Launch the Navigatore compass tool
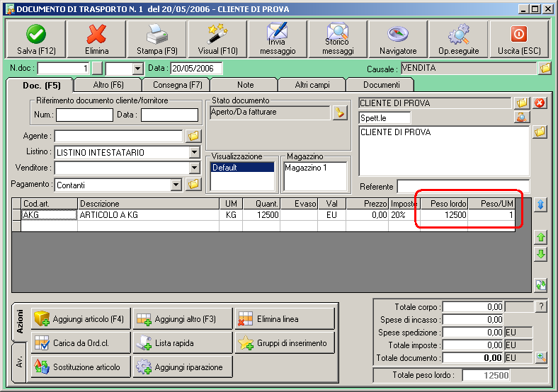The width and height of the screenshot is (558, 392). [398, 39]
